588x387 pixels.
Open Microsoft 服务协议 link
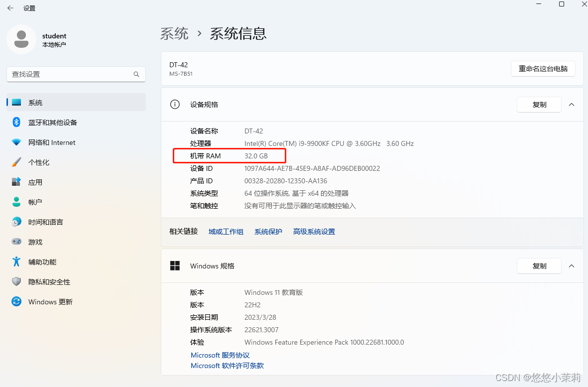220,355
